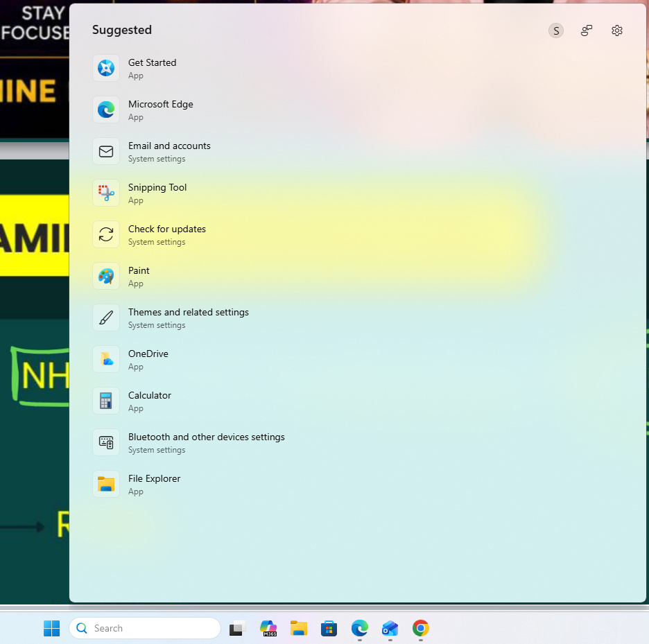The width and height of the screenshot is (649, 644).
Task: Open File Explorer from the Suggested list
Action: click(136, 485)
